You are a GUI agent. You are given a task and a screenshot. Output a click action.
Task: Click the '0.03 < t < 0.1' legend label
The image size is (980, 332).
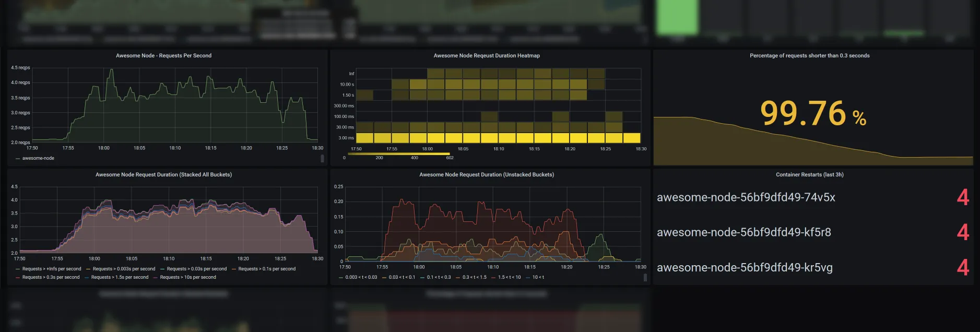click(402, 277)
